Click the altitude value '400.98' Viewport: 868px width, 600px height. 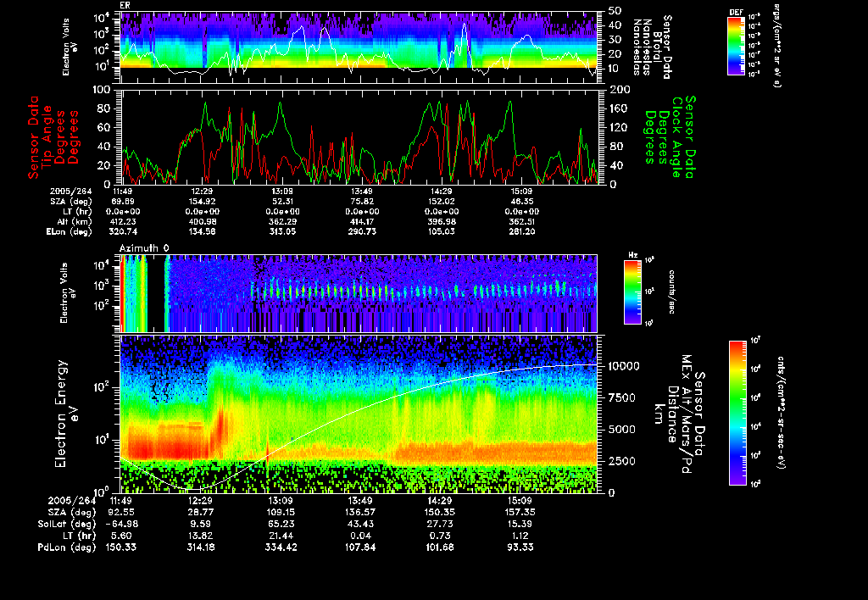coord(202,222)
